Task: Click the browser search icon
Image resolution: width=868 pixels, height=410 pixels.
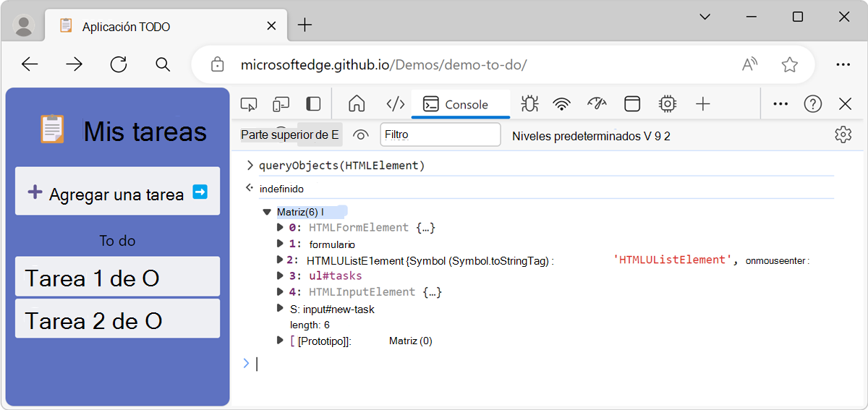Action: tap(163, 64)
